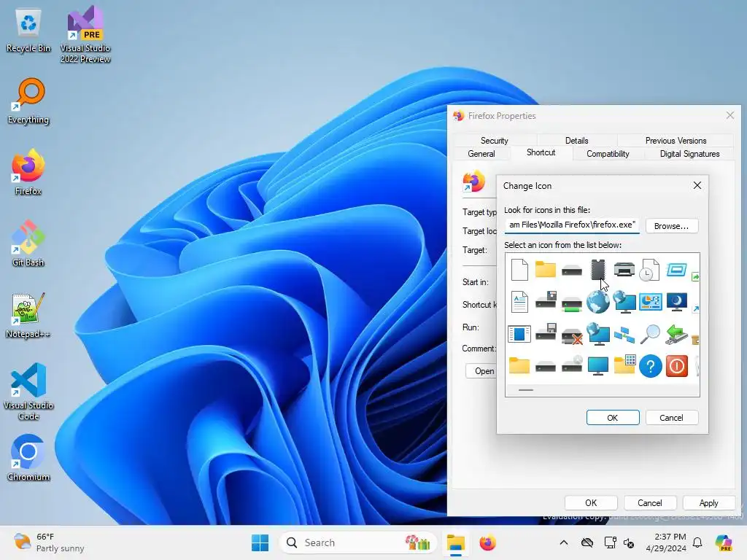
Task: Switch to the Previous Versions tab
Action: [676, 141]
